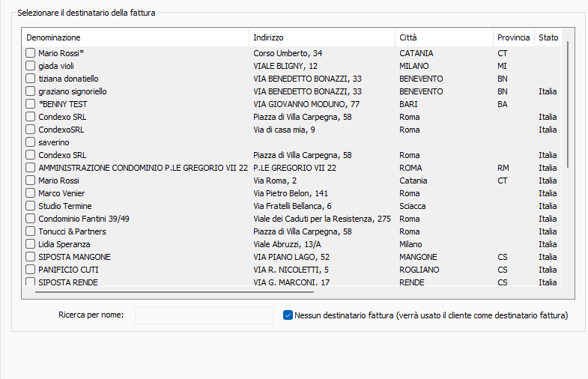The height and width of the screenshot is (379, 588).
Task: Uncheck Nessun destinatario fattura option
Action: (288, 315)
